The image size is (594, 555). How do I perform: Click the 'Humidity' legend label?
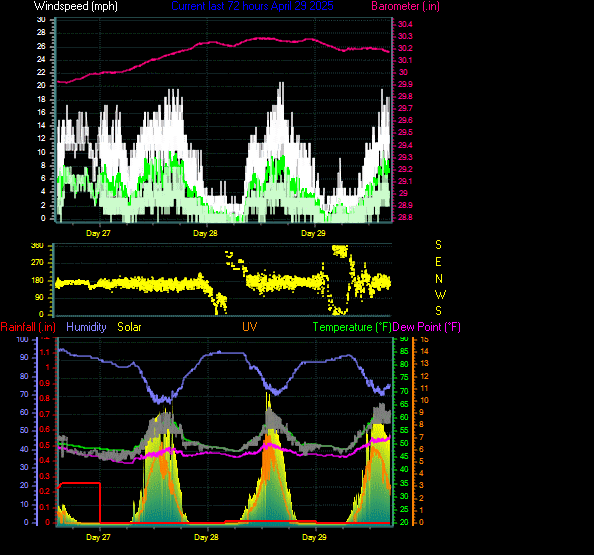point(86,327)
